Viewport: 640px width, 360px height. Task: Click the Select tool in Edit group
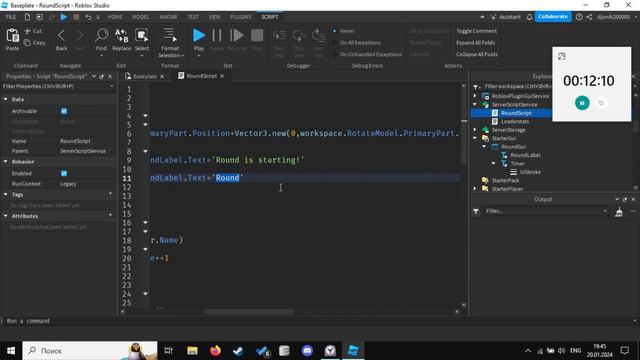coord(142,36)
